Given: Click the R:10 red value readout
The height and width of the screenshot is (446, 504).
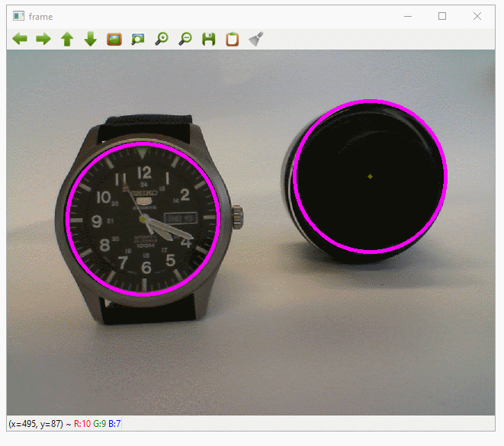Looking at the screenshot, I should 82,424.
